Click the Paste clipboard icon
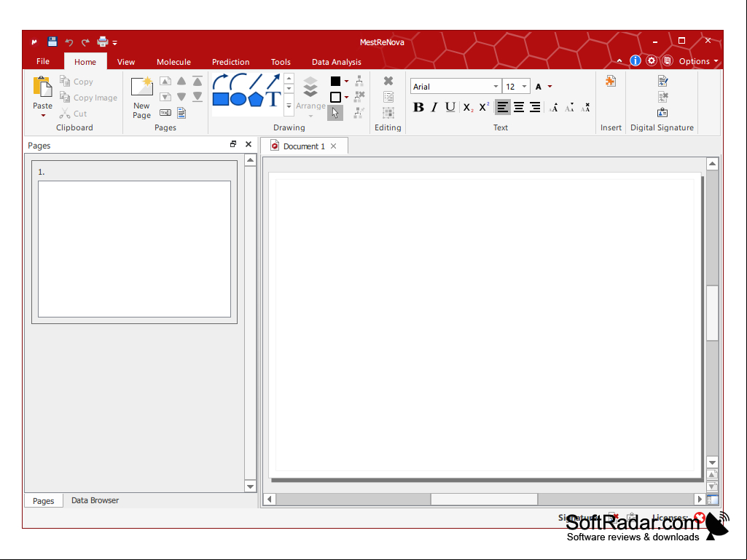The width and height of the screenshot is (747, 560). (42, 87)
